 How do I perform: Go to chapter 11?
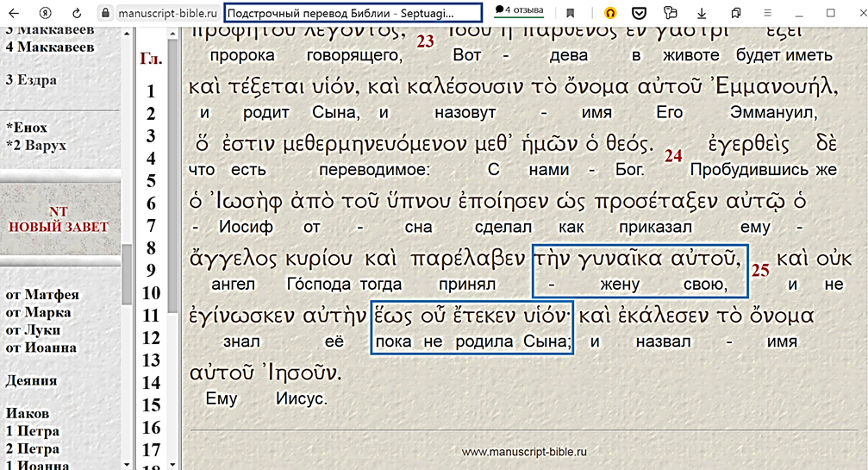point(151,316)
